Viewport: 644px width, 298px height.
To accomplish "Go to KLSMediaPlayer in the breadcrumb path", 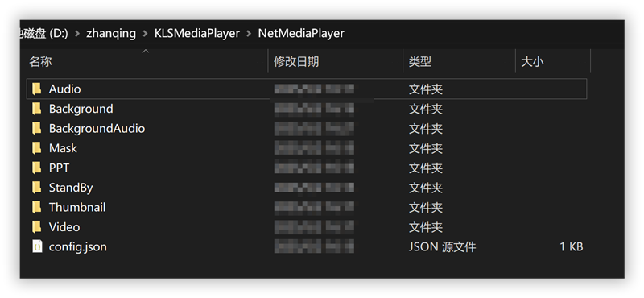I will [197, 33].
